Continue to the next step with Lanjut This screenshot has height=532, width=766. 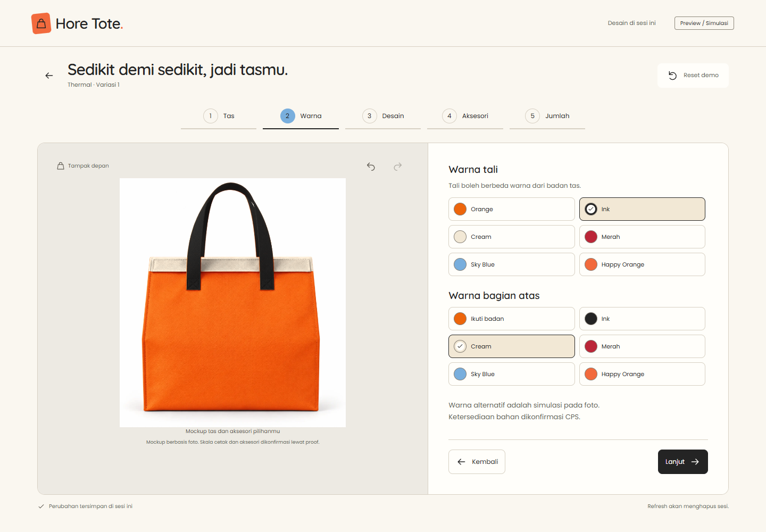coord(683,462)
